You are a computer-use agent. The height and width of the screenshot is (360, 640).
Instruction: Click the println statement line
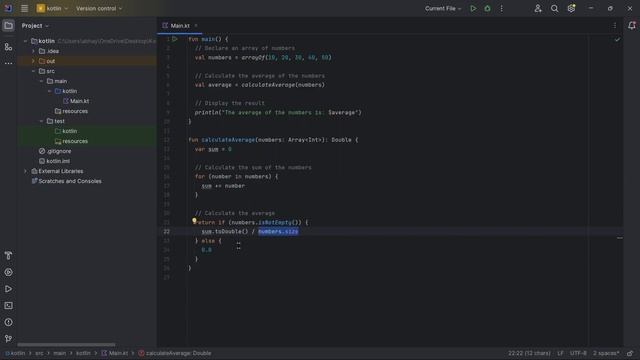click(x=278, y=113)
